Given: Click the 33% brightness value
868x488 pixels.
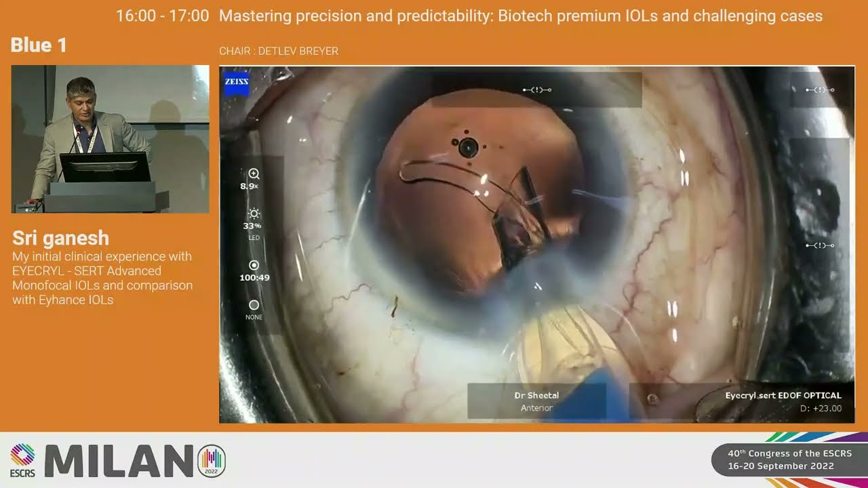Looking at the screenshot, I should (252, 226).
